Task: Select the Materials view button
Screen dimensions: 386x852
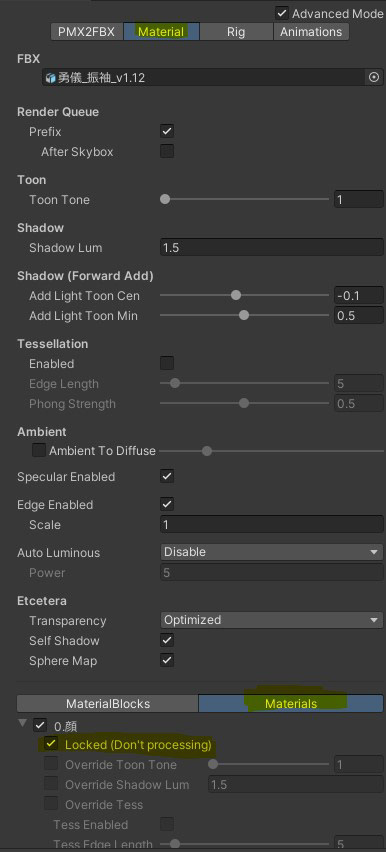Action: [291, 703]
